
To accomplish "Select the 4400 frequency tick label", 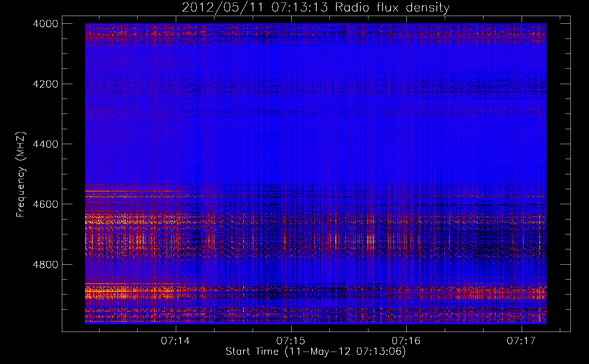I will 46,144.
